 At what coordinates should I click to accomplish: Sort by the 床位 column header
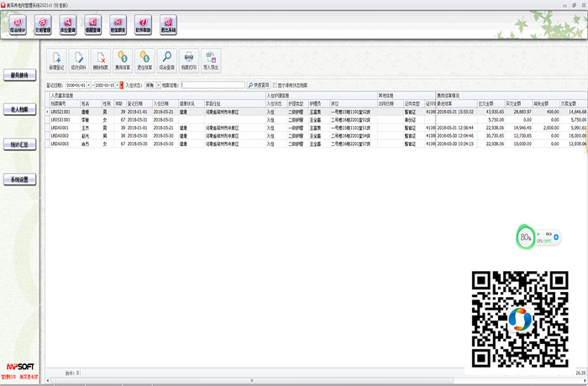(x=354, y=103)
